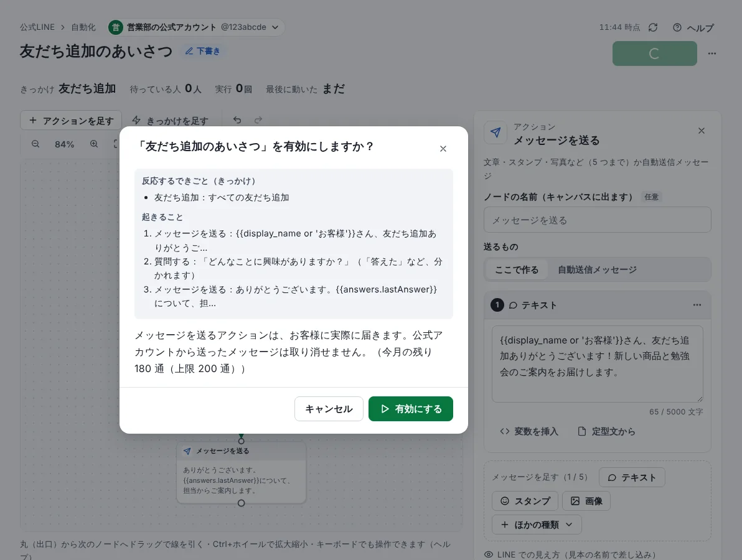Viewport: 742px width, 560px height.
Task: Click the zoom out magnifier icon
Action: [x=35, y=144]
